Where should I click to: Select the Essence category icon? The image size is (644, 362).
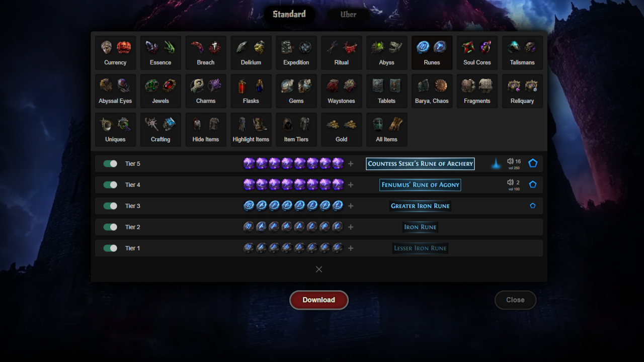click(160, 53)
